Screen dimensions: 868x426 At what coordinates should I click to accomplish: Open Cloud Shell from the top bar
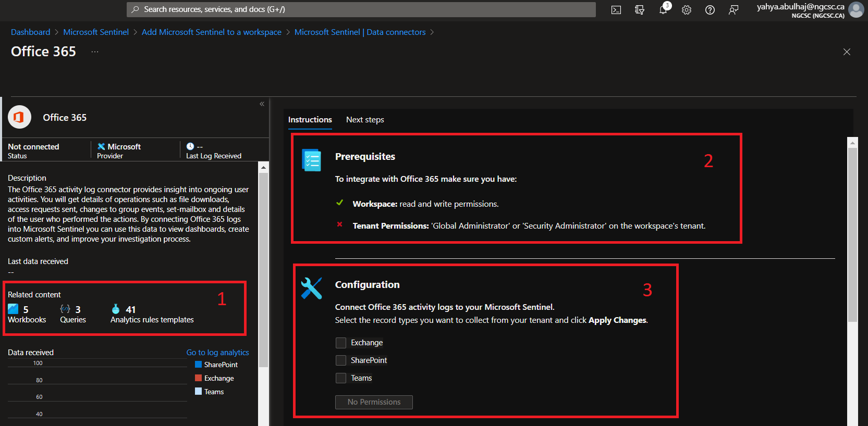click(x=616, y=10)
